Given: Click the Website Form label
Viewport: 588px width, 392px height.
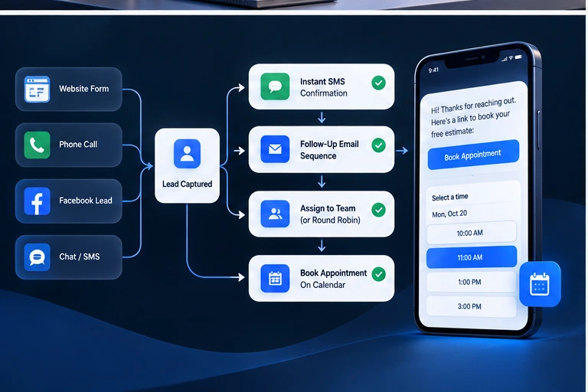Looking at the screenshot, I should pyautogui.click(x=84, y=89).
